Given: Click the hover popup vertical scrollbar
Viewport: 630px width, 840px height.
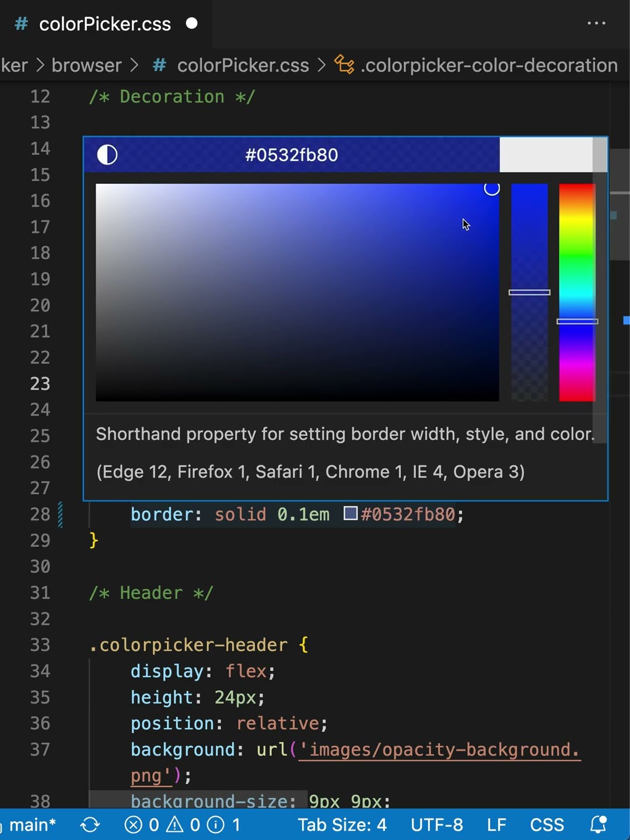Looking at the screenshot, I should (x=600, y=290).
